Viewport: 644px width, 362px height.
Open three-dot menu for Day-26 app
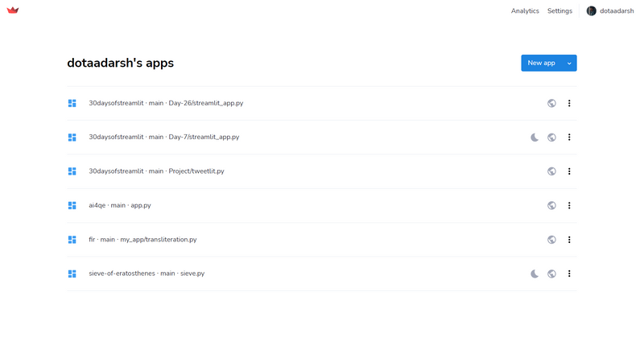coord(569,103)
